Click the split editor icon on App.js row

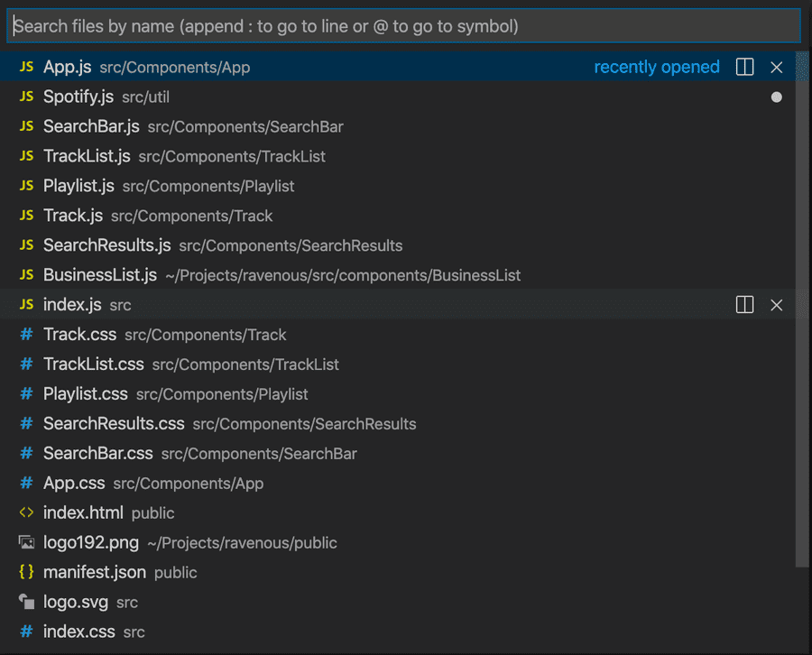pyautogui.click(x=744, y=67)
